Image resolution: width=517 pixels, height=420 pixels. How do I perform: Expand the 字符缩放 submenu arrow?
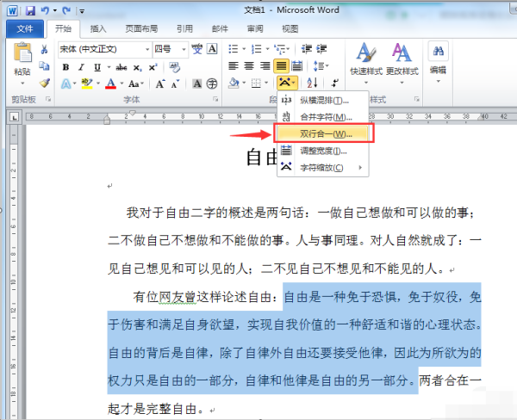(x=360, y=168)
